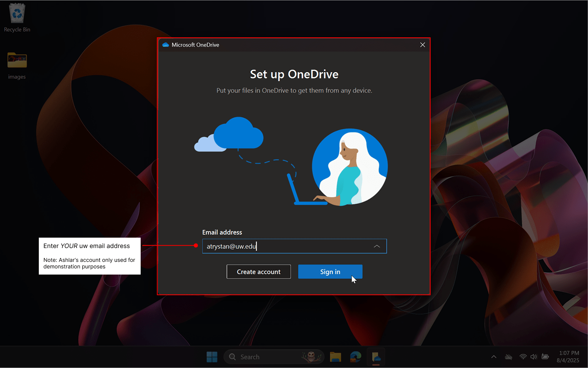
Task: Click the OneDrive cloud tray icon
Action: point(508,357)
